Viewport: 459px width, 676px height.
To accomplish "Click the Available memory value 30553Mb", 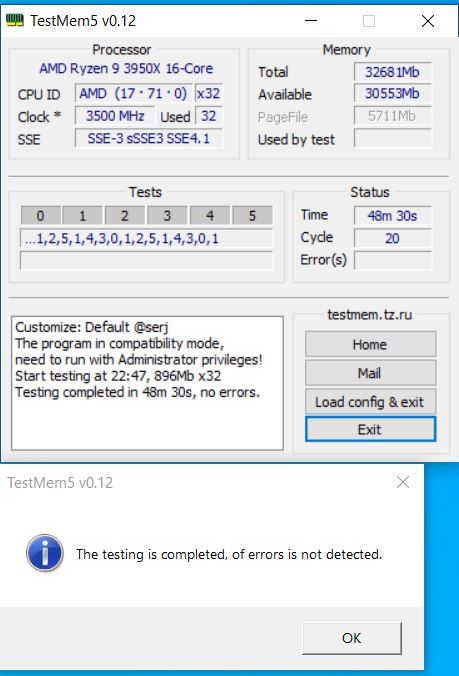I will [x=392, y=94].
